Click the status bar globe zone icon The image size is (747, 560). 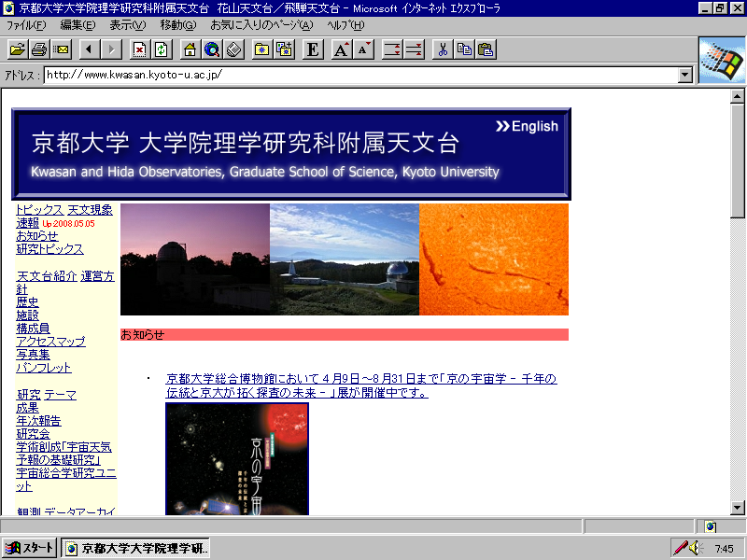pos(711,526)
